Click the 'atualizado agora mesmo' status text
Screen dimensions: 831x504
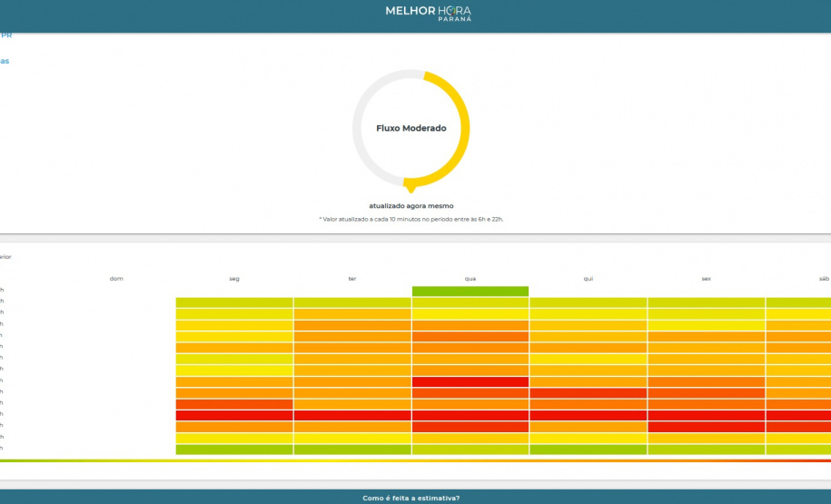click(x=411, y=206)
